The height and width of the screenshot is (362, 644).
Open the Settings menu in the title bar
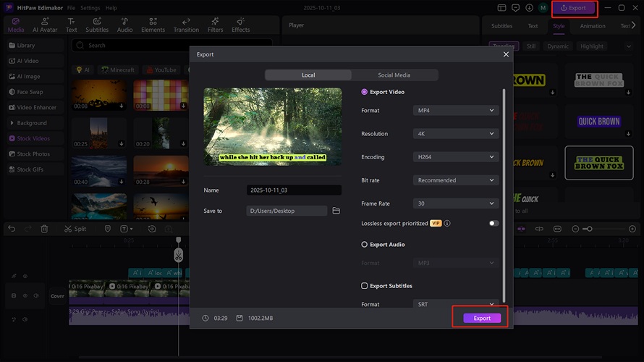point(90,7)
